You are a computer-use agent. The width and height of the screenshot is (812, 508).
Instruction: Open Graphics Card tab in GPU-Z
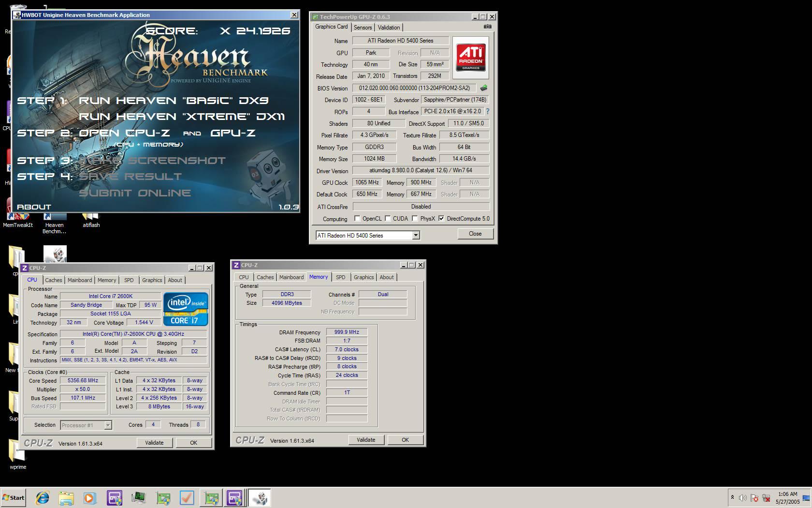331,27
